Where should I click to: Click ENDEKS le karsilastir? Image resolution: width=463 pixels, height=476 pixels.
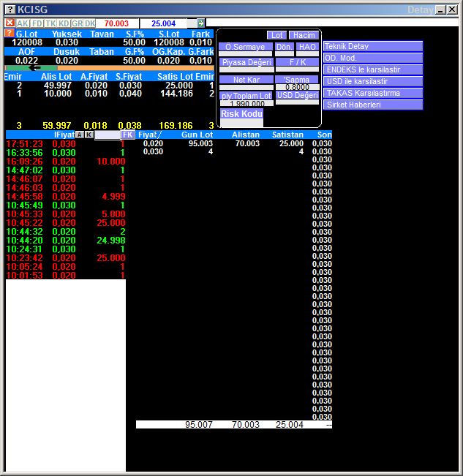373,69
